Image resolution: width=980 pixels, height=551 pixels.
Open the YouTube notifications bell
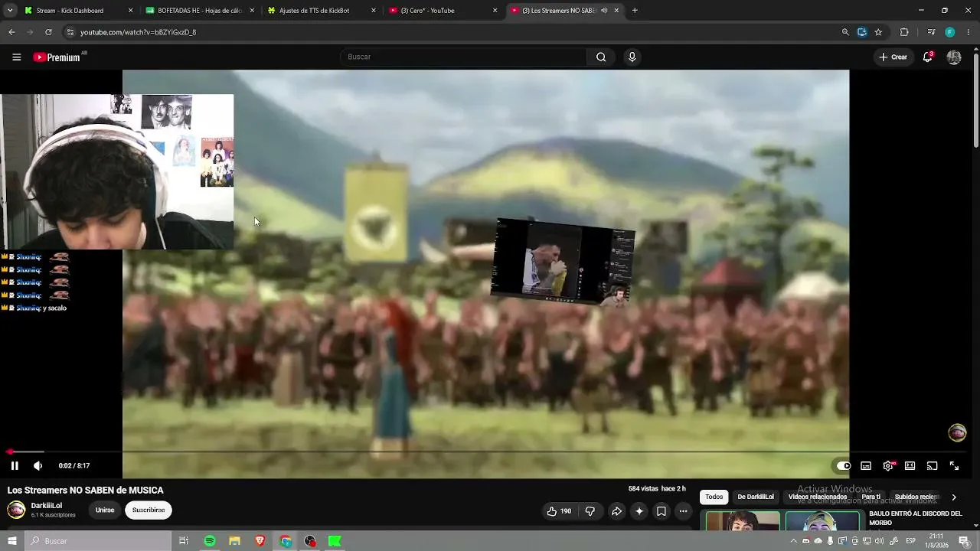pos(927,57)
